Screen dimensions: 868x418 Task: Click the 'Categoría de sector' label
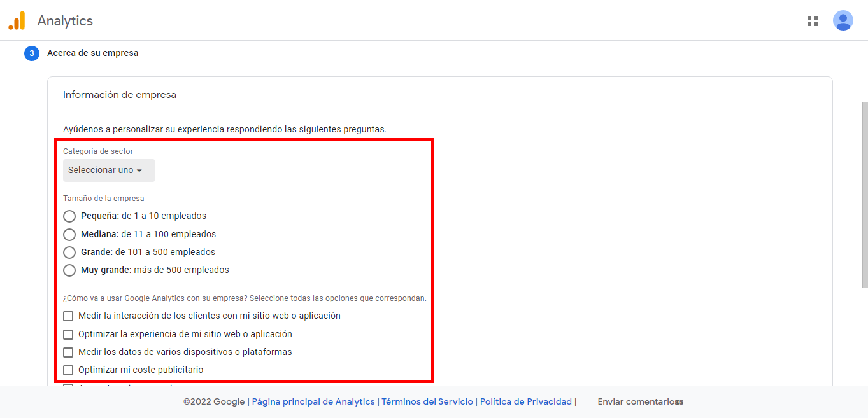point(98,151)
